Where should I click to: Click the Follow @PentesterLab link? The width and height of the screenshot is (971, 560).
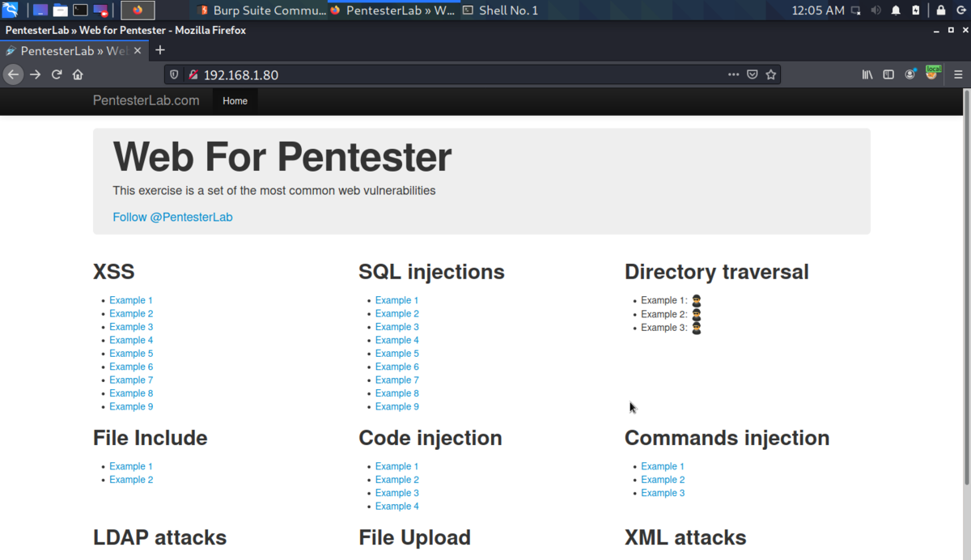click(172, 217)
